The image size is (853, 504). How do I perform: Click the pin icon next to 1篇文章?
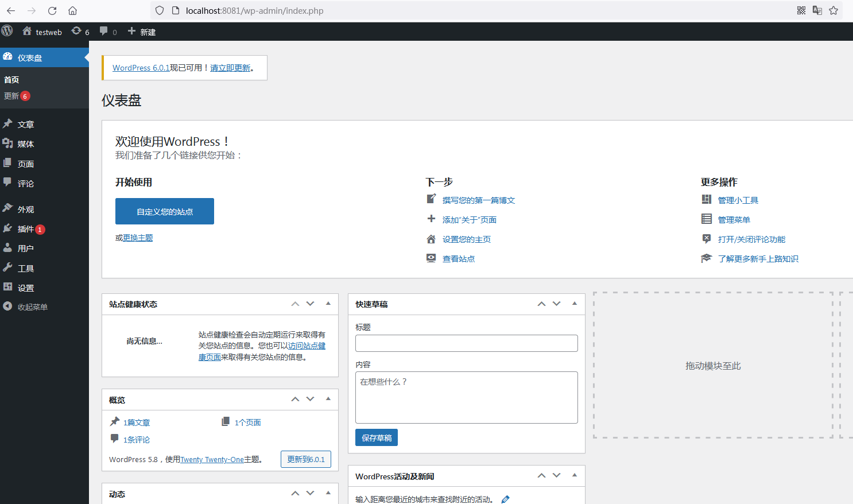[115, 421]
